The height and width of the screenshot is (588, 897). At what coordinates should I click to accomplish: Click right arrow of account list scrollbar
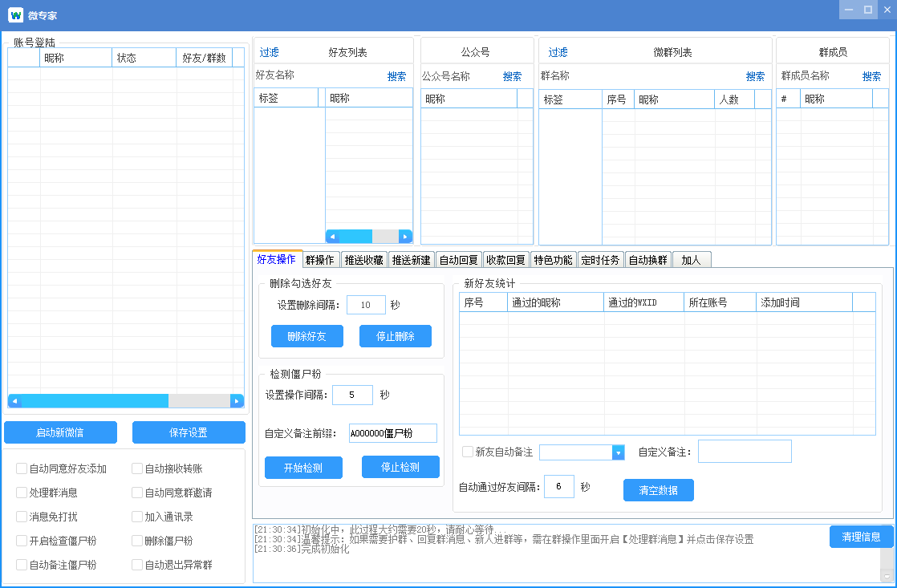[x=237, y=401]
